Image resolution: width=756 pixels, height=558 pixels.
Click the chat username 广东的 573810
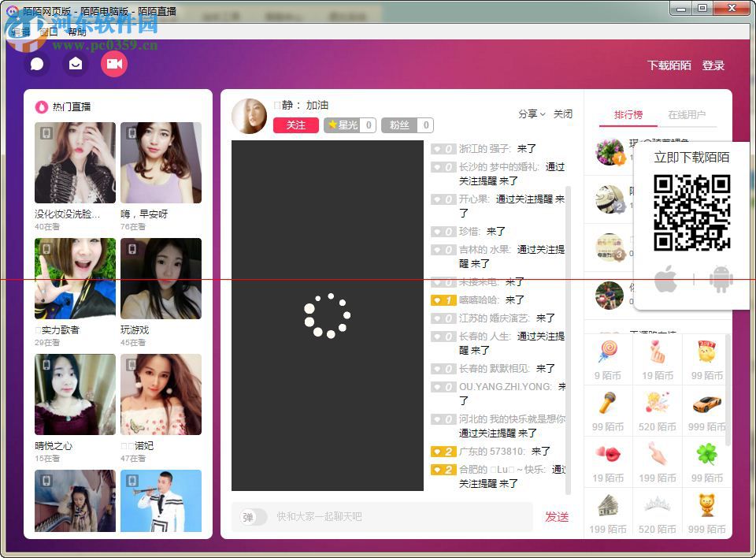[491, 452]
